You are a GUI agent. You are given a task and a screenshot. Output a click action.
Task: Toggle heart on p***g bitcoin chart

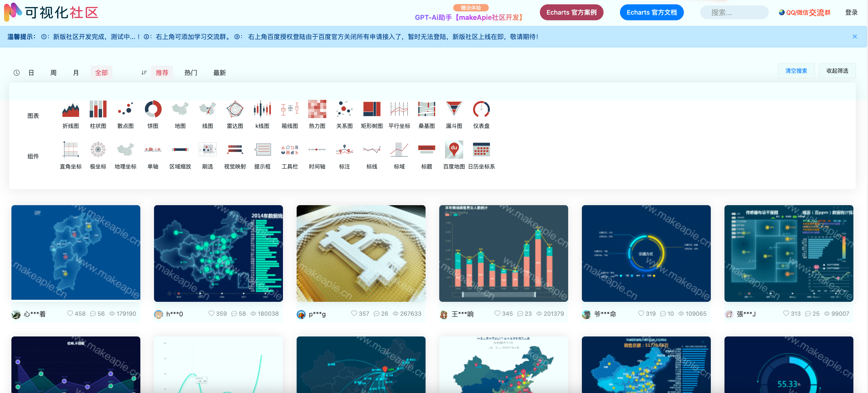pyautogui.click(x=354, y=313)
